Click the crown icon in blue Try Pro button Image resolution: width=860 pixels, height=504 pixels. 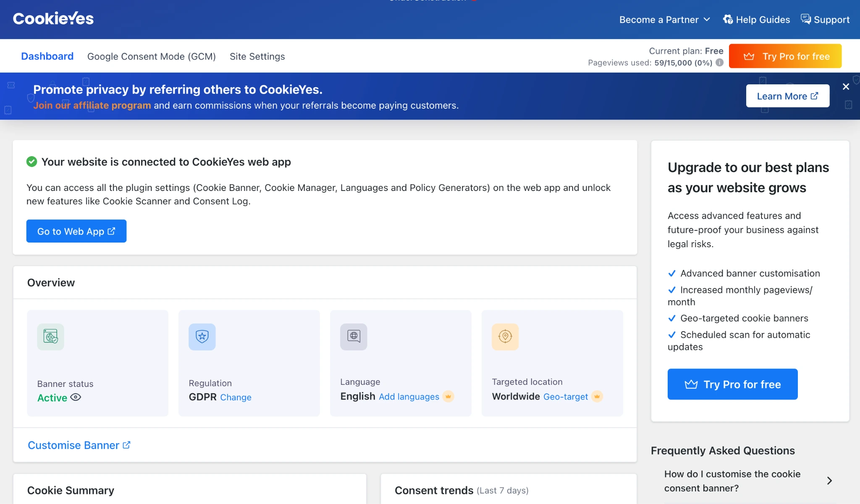tap(691, 384)
